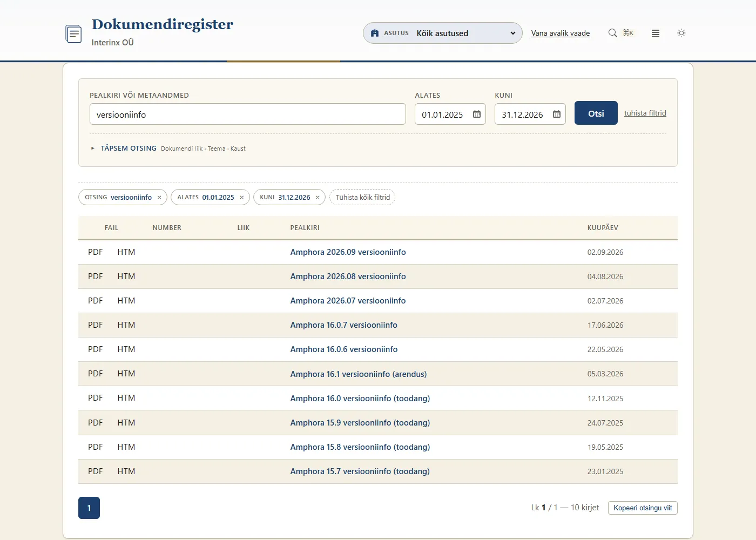Remove the KUNI 31.12.2026 filter chip

pyautogui.click(x=318, y=198)
